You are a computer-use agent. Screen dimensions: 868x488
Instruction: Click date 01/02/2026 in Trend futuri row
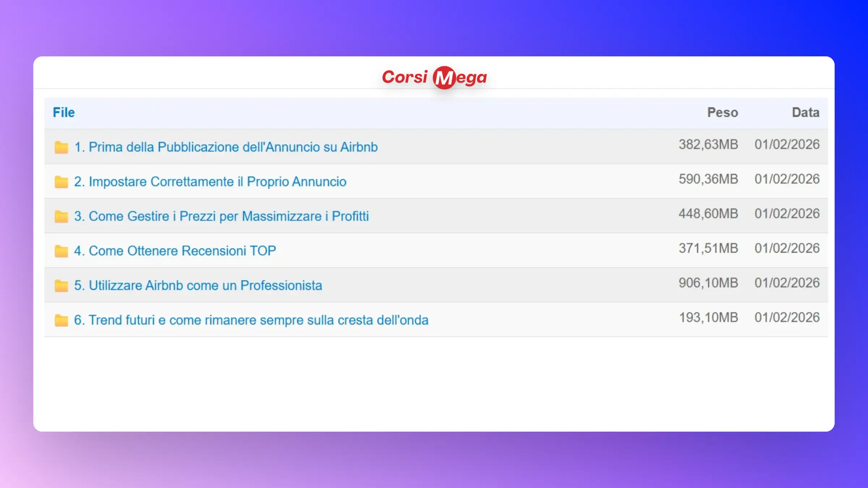787,318
